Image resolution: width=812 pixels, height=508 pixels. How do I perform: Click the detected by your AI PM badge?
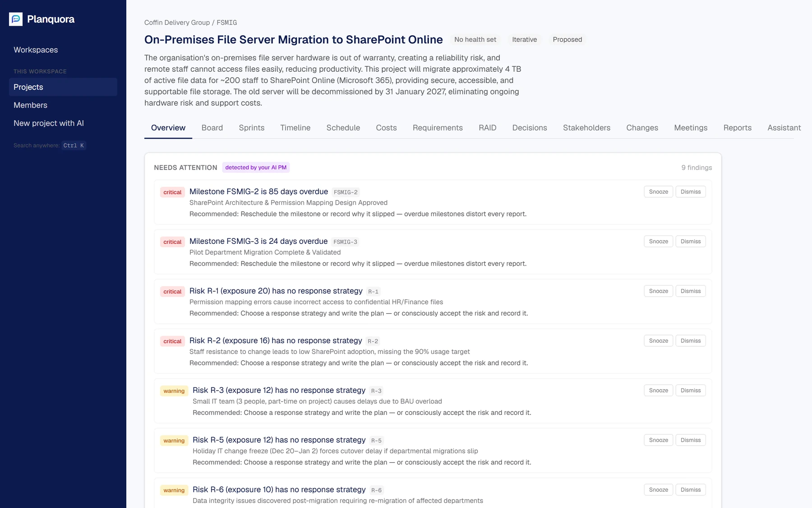pos(256,168)
